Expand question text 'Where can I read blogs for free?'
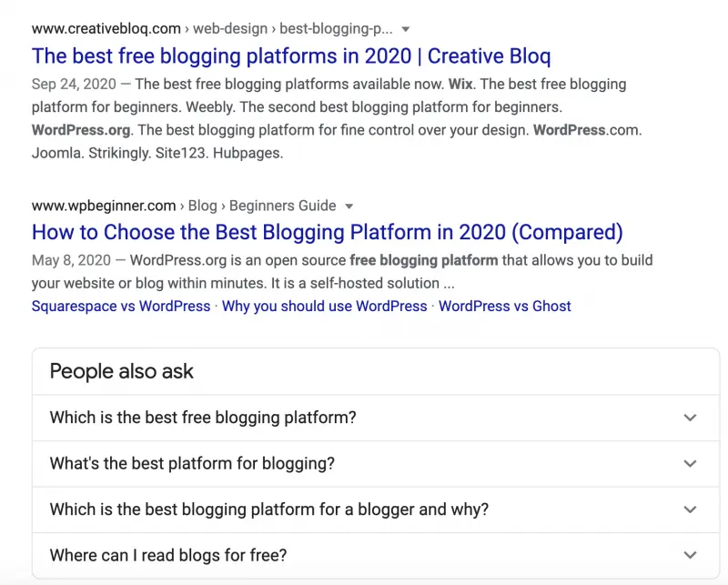This screenshot has height=585, width=728. point(168,555)
